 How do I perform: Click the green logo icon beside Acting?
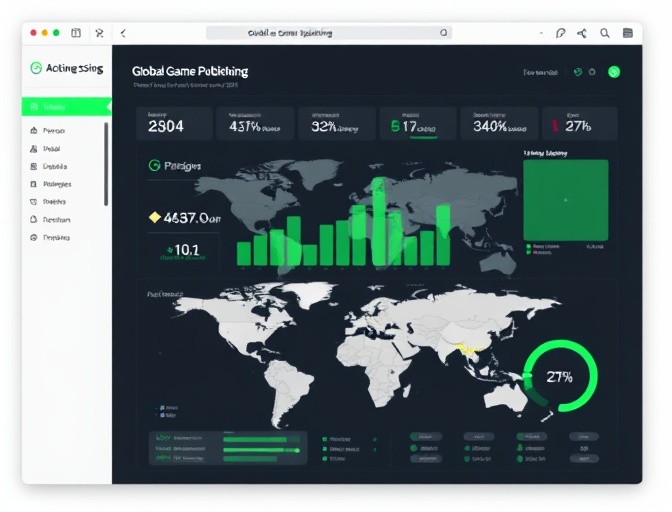point(37,68)
